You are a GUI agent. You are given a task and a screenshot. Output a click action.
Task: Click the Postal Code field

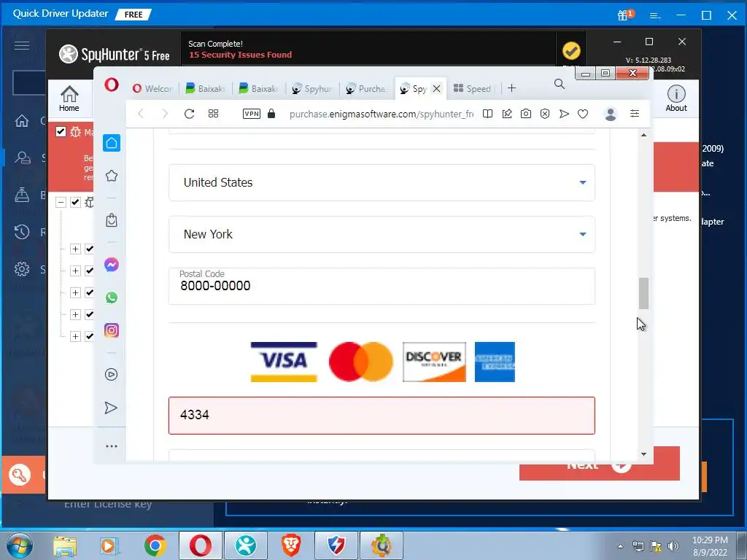click(382, 286)
